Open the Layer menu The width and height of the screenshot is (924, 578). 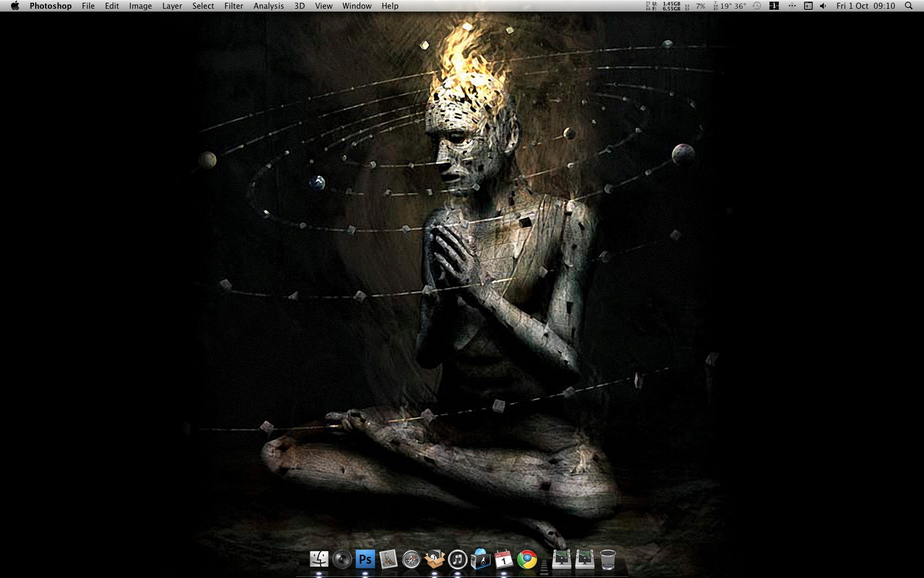[172, 6]
